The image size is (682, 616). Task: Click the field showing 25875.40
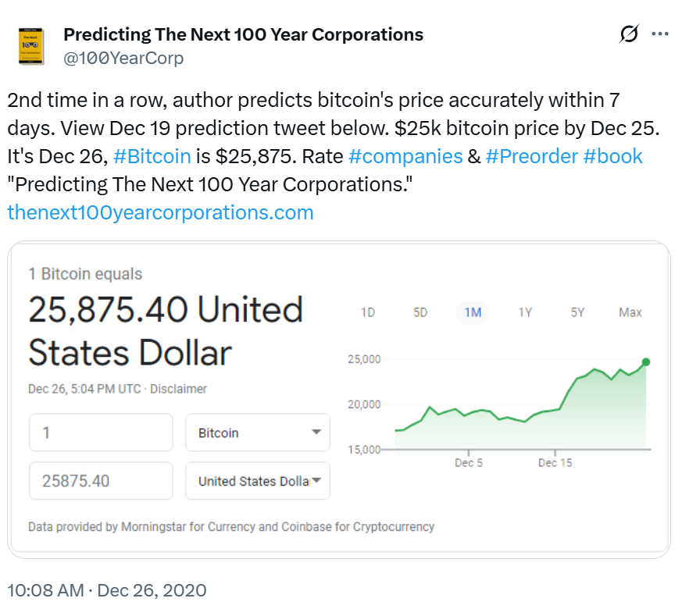(100, 481)
